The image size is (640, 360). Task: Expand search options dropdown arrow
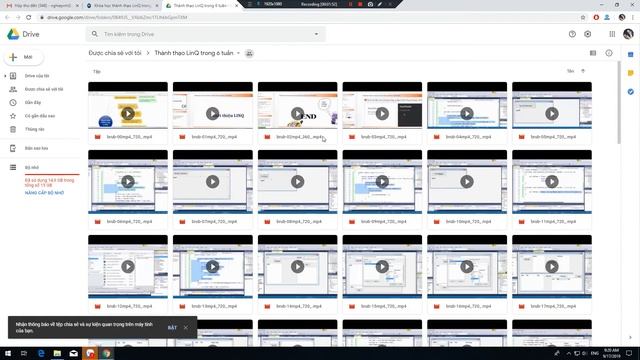click(316, 34)
